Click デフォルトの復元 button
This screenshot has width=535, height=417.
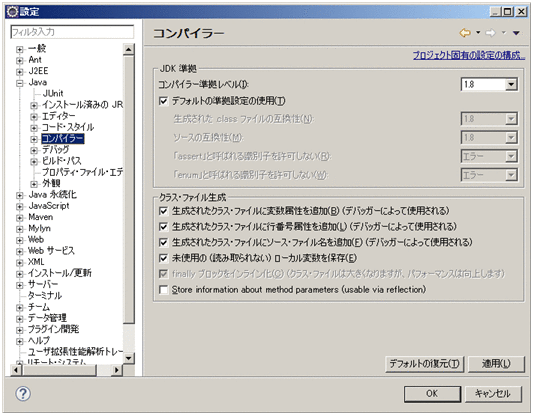424,364
